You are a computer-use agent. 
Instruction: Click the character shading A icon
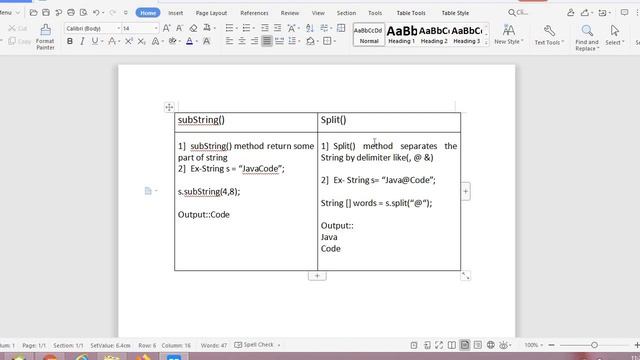pos(207,41)
